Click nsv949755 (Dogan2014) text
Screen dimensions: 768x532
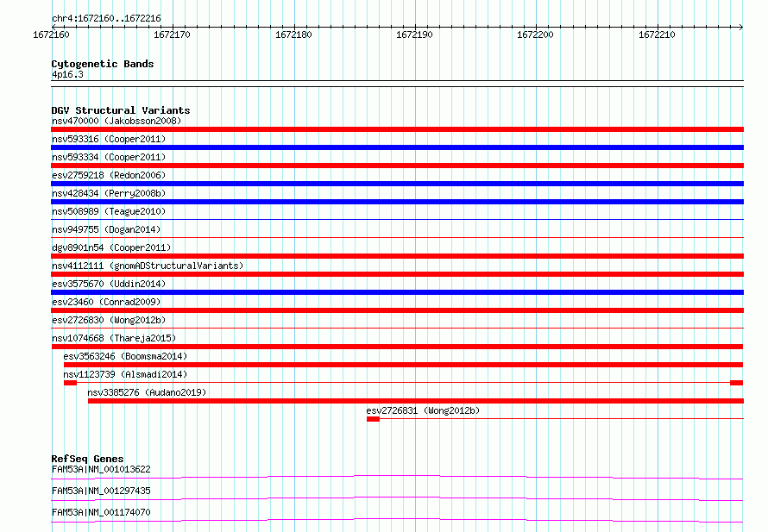(x=106, y=229)
